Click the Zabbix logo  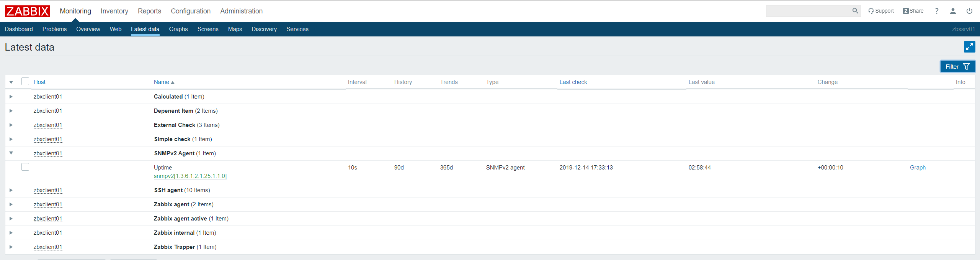27,11
